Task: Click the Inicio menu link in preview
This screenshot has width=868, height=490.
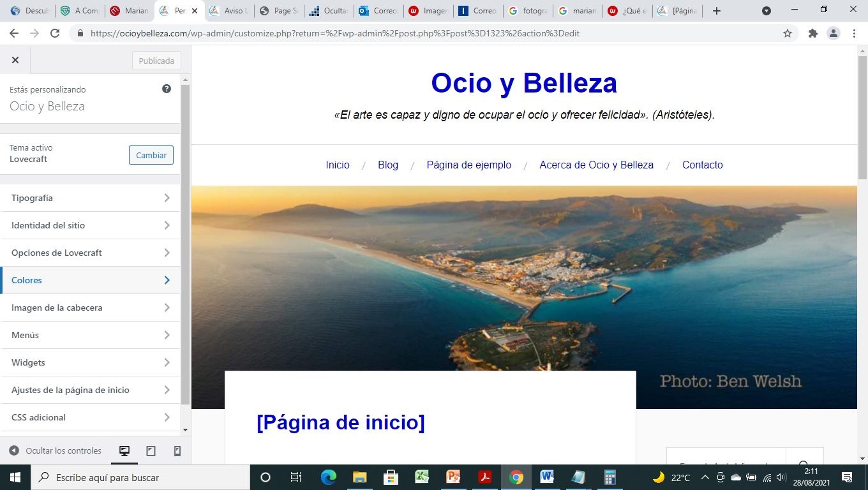Action: pos(338,165)
